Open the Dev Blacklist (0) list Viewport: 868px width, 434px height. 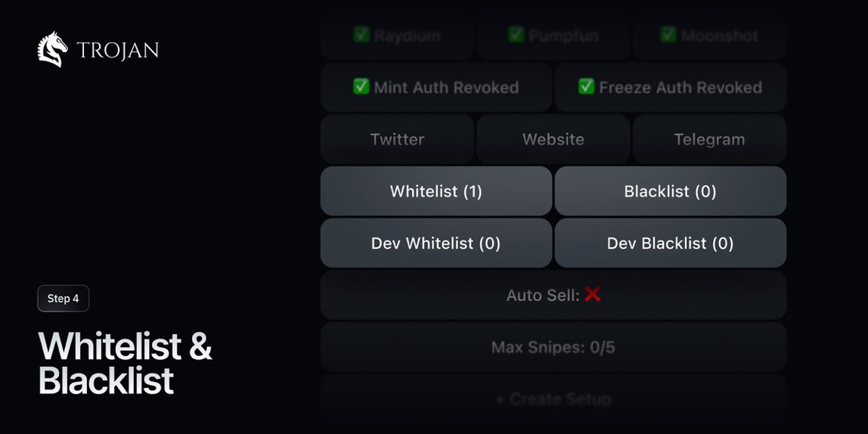tap(671, 243)
